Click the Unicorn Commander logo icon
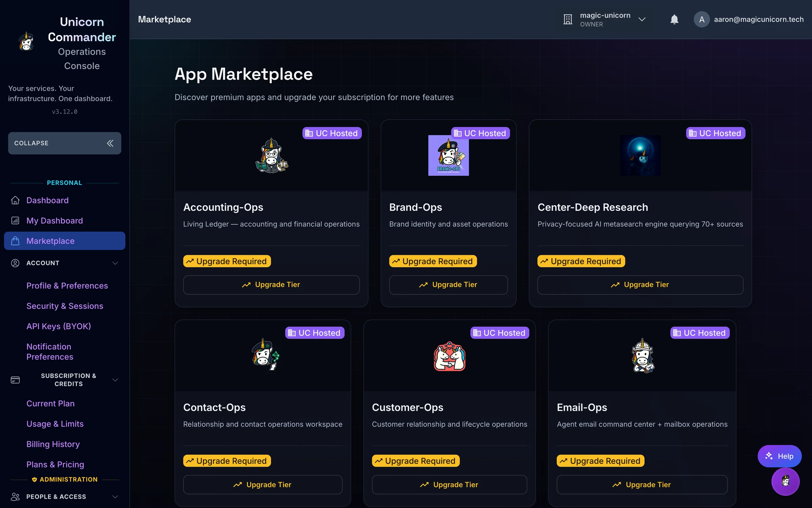Viewport: 812px width, 508px height. click(26, 42)
